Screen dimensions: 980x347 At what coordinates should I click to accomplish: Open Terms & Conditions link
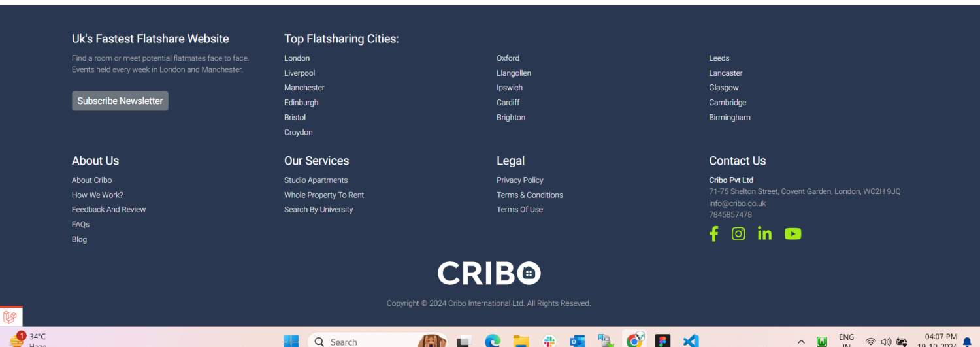click(x=529, y=195)
